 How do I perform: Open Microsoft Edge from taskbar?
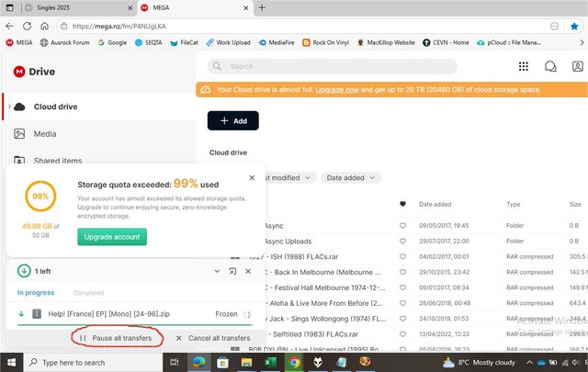[198, 362]
